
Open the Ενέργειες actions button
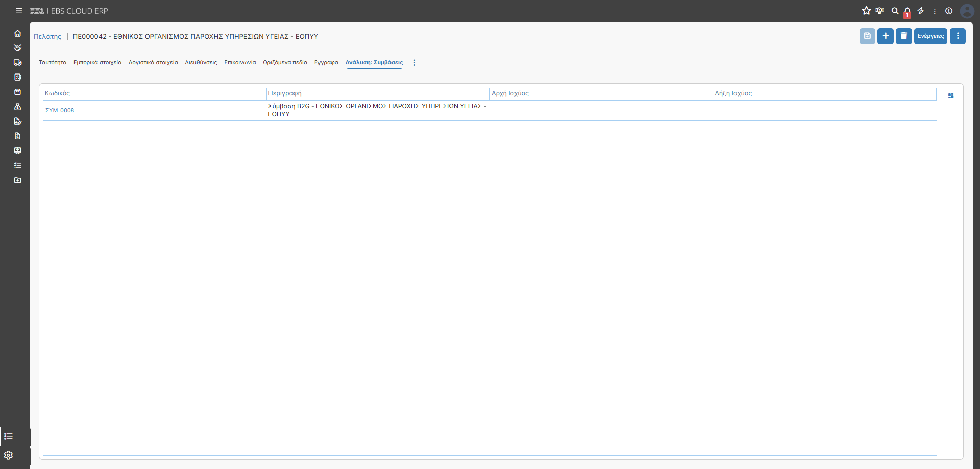pos(930,36)
